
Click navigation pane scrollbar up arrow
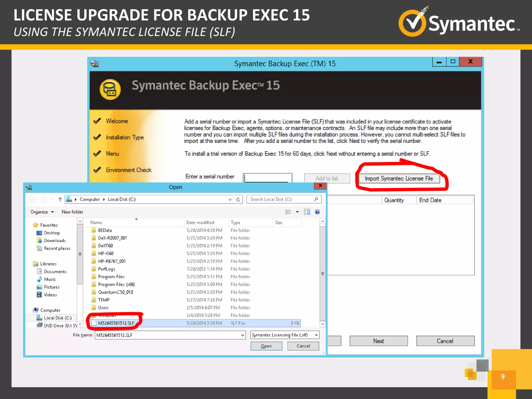click(80, 221)
